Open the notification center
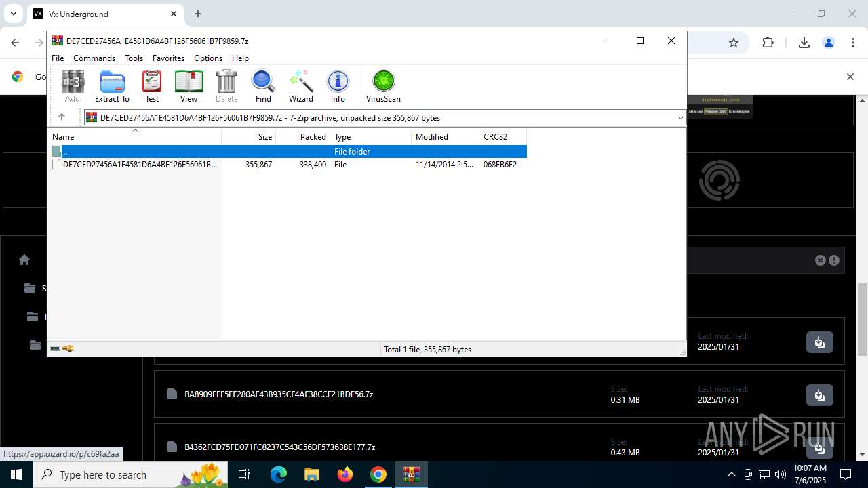Screen dimensions: 868x488 point(846,474)
